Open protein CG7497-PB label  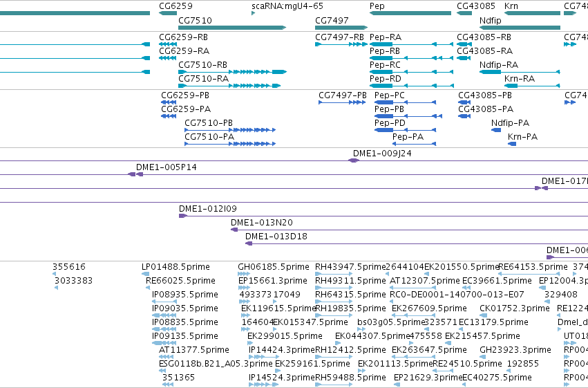click(x=343, y=95)
